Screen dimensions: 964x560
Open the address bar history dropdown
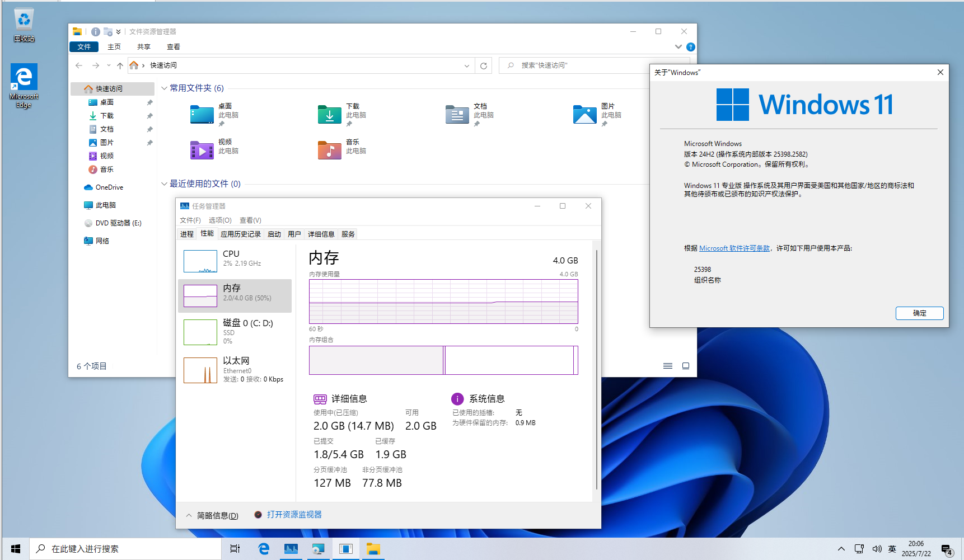466,65
